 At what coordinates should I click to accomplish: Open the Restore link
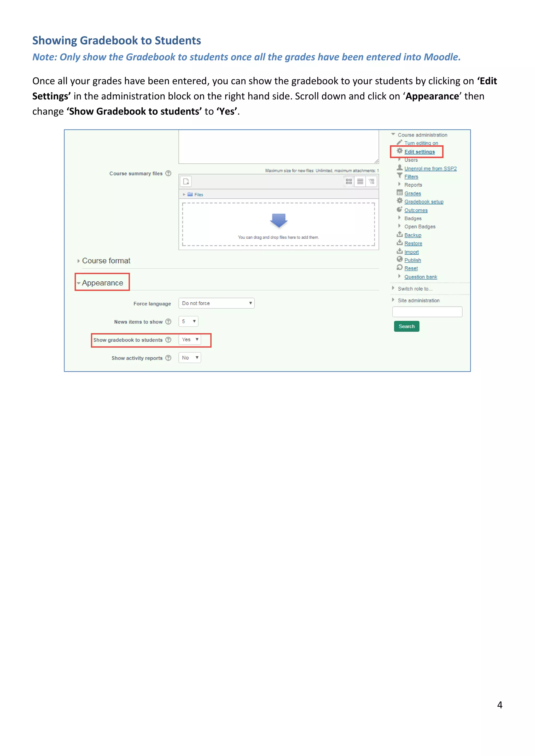(x=414, y=244)
